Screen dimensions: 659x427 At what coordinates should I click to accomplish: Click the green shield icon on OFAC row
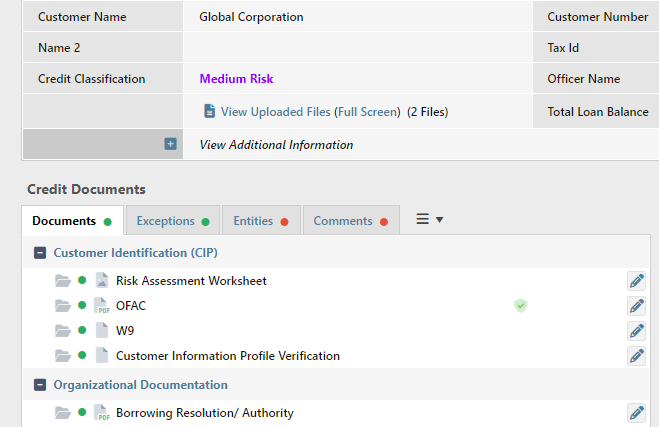(x=521, y=306)
